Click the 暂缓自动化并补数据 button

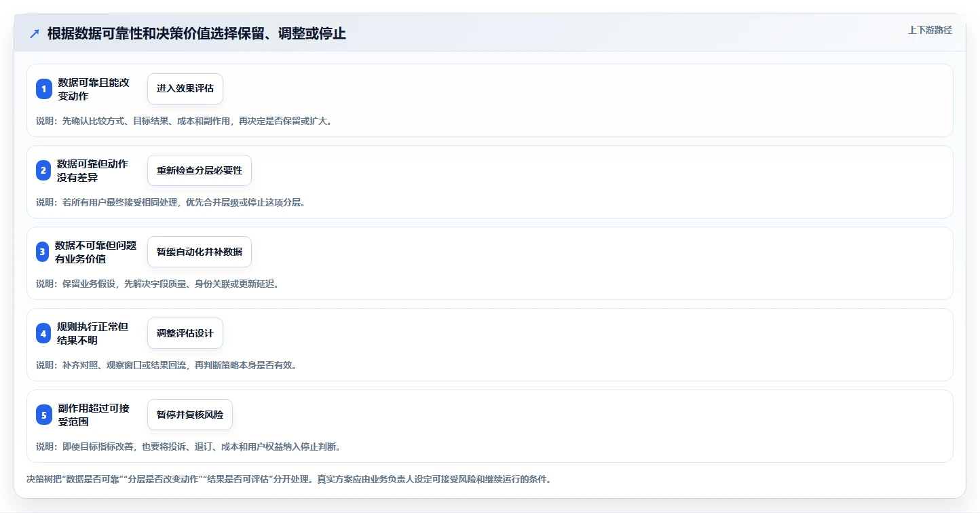[x=200, y=252]
